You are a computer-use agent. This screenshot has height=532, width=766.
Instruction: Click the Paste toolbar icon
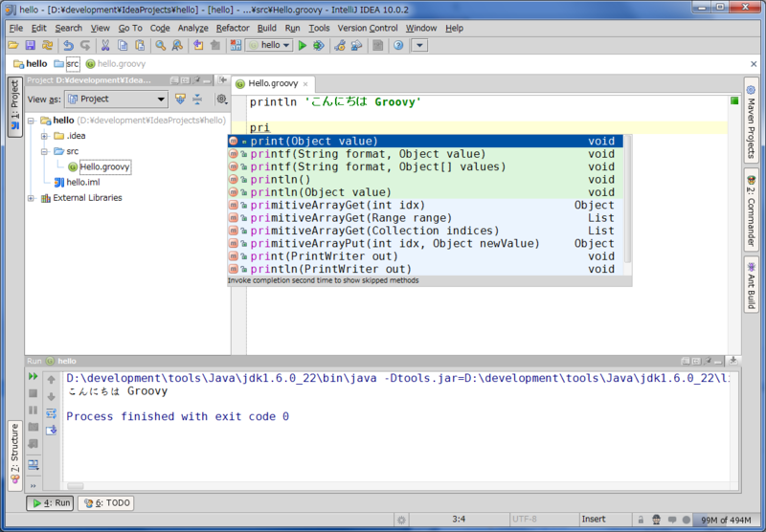[x=140, y=45]
